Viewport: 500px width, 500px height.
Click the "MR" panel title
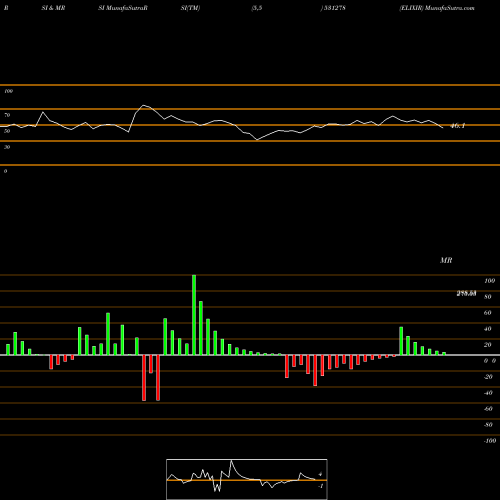pos(446,260)
